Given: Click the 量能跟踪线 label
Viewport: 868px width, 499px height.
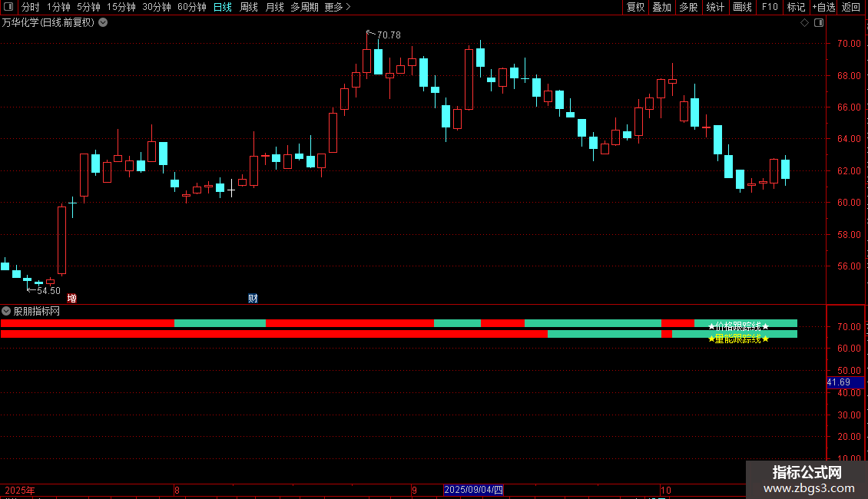Looking at the screenshot, I should click(738, 339).
